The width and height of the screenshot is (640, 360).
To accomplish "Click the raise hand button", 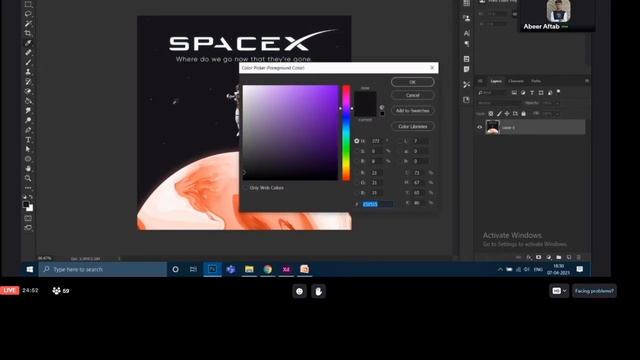I will tap(318, 291).
